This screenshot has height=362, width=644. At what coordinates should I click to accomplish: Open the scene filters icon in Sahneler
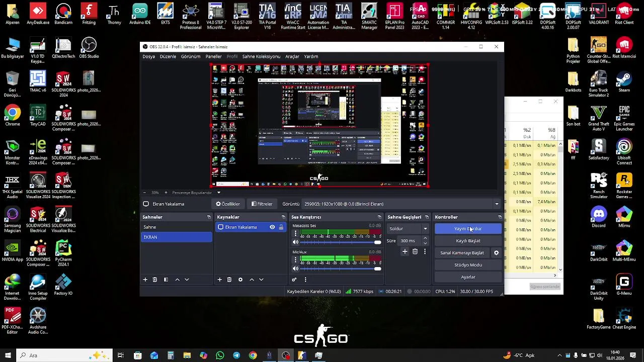166,280
